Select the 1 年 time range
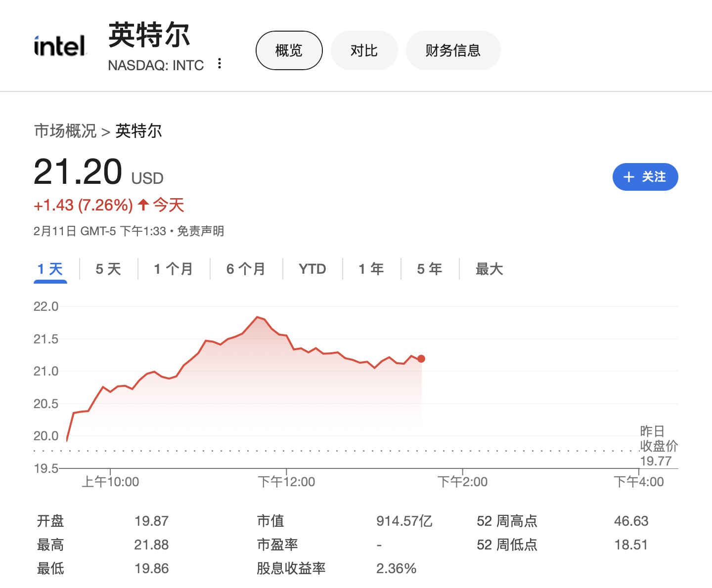The width and height of the screenshot is (712, 588). pyautogui.click(x=371, y=269)
